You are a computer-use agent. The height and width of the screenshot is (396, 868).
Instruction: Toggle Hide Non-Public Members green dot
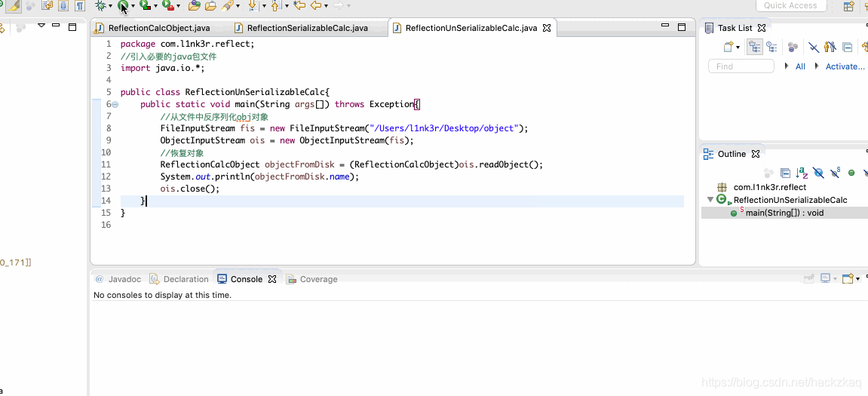pyautogui.click(x=851, y=173)
